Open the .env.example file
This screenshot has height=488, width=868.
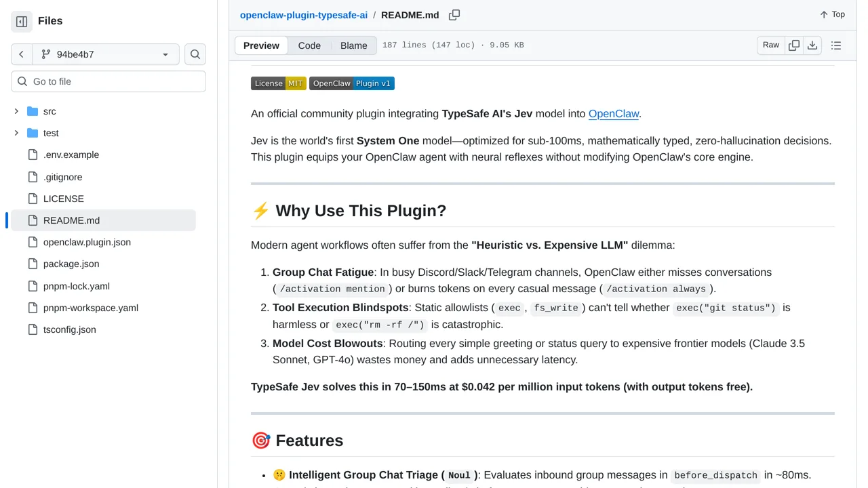coord(71,155)
